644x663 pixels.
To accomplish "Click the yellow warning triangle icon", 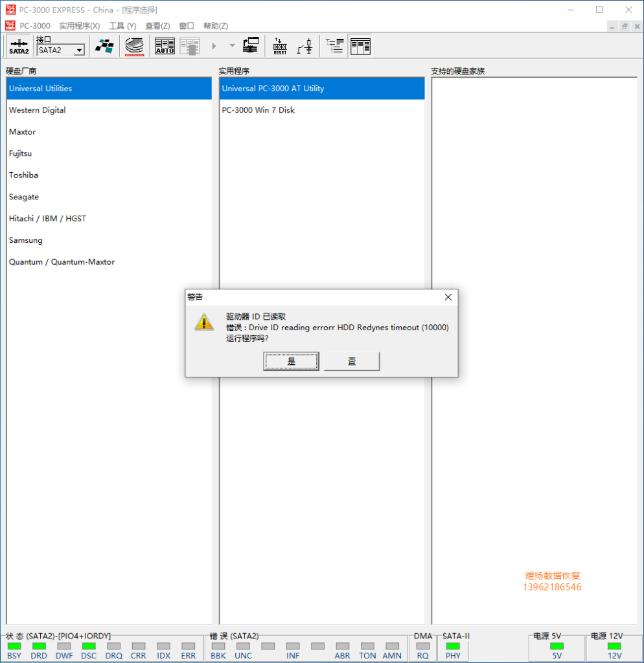I will point(204,322).
